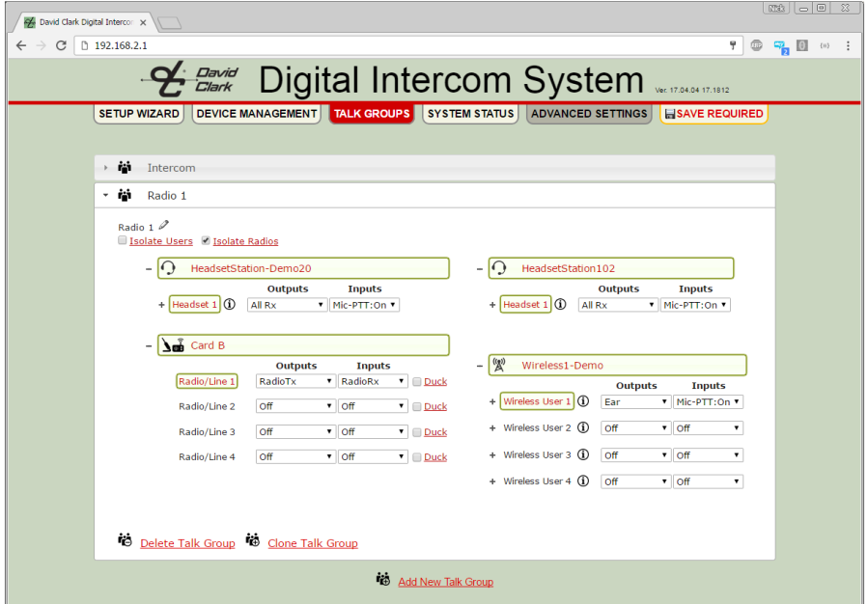Go back in the browser
This screenshot has width=868, height=604.
point(21,45)
